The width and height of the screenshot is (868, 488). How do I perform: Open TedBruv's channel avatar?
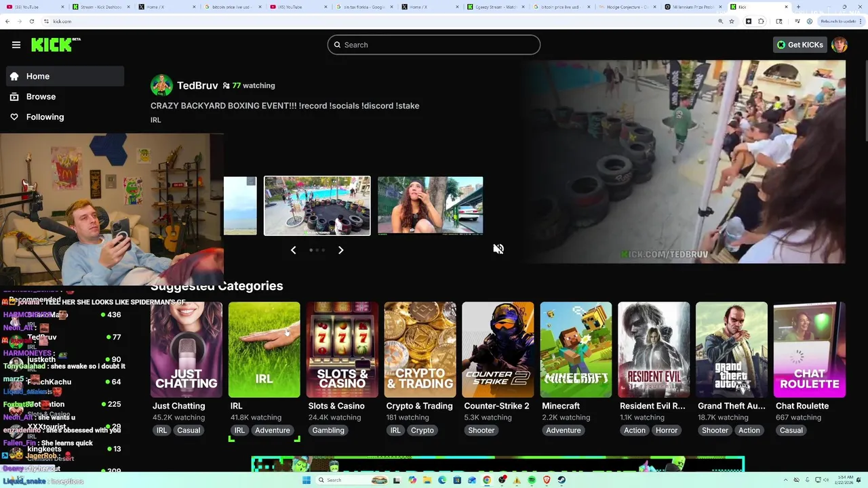[161, 85]
